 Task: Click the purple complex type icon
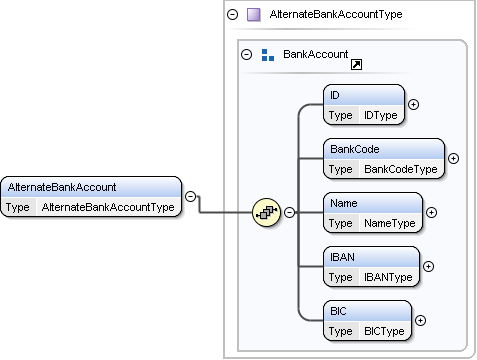pyautogui.click(x=254, y=15)
